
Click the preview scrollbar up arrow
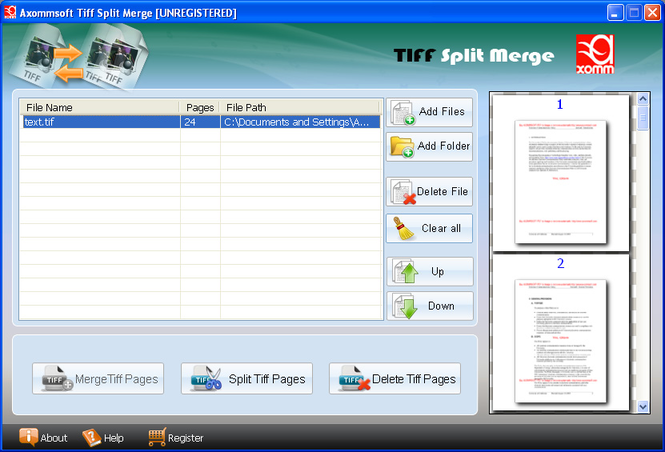point(643,99)
